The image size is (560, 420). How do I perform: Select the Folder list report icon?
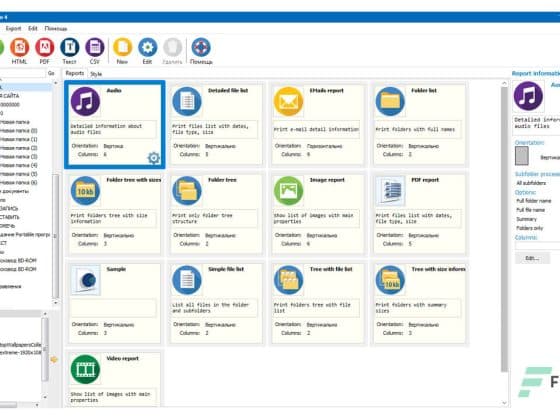pos(390,101)
